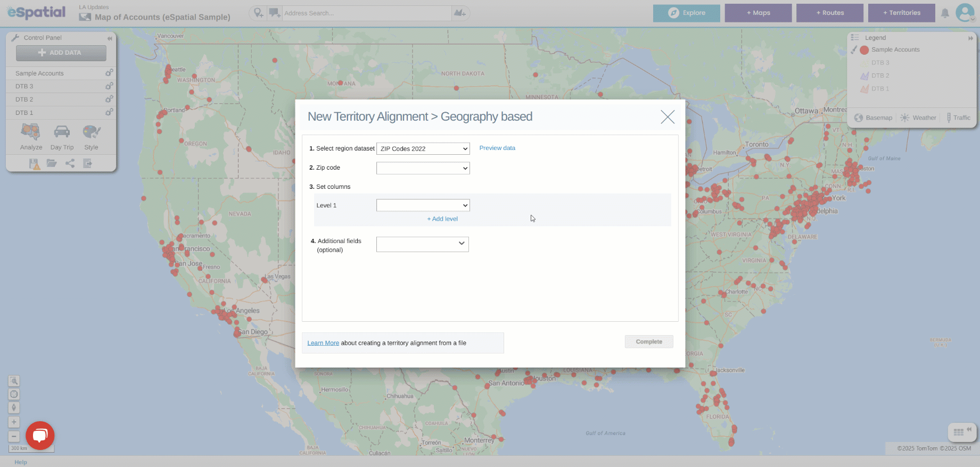
Task: Click the add annotation comment icon
Action: [274, 13]
